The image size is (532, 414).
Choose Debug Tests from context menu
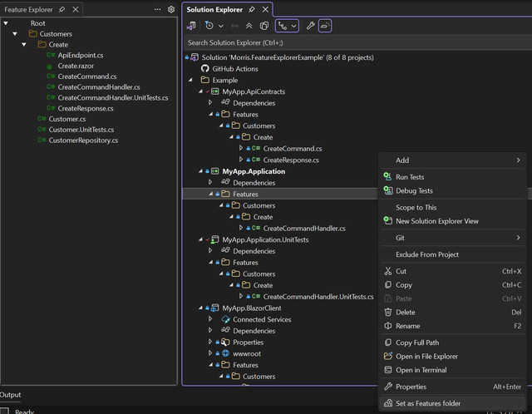point(452,191)
